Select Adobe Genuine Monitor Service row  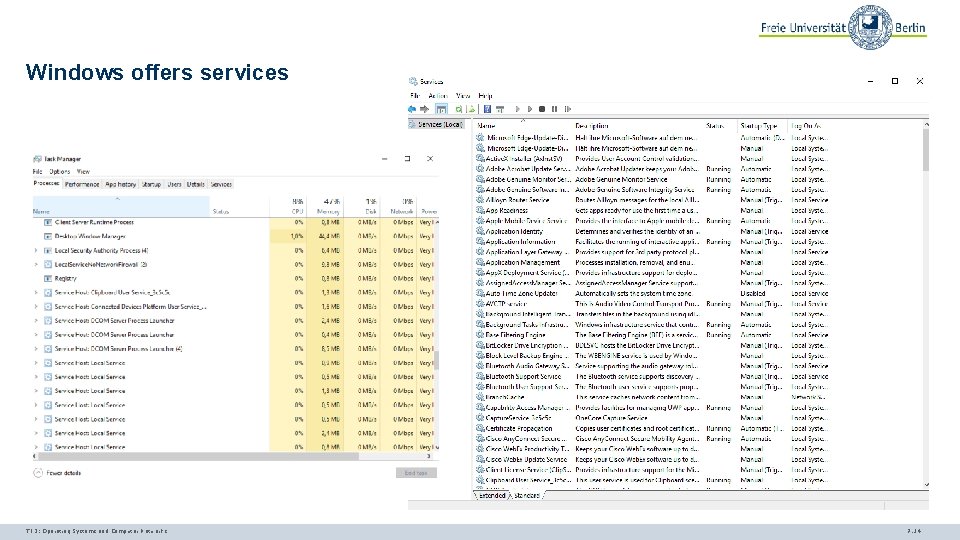pos(652,179)
